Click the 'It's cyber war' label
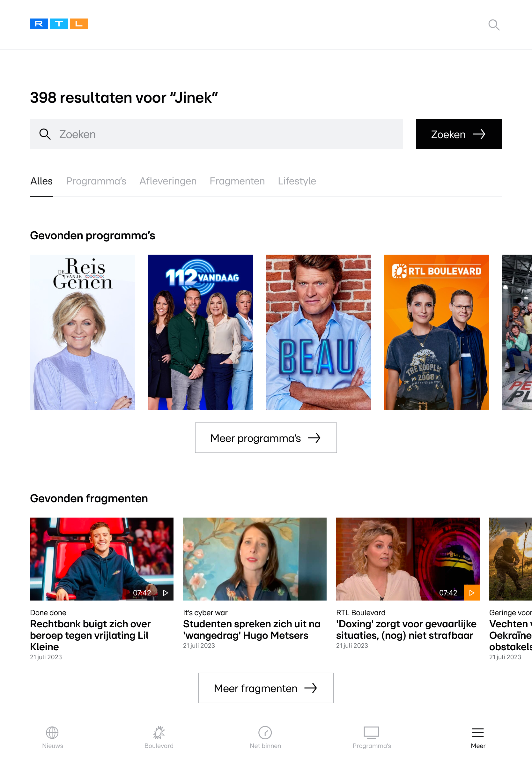 pyautogui.click(x=205, y=613)
